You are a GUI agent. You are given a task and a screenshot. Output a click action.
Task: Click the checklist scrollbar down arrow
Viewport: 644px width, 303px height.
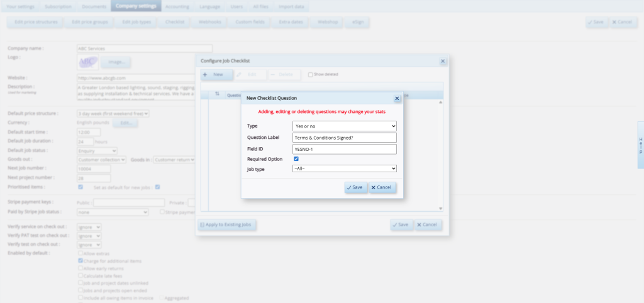point(441,209)
